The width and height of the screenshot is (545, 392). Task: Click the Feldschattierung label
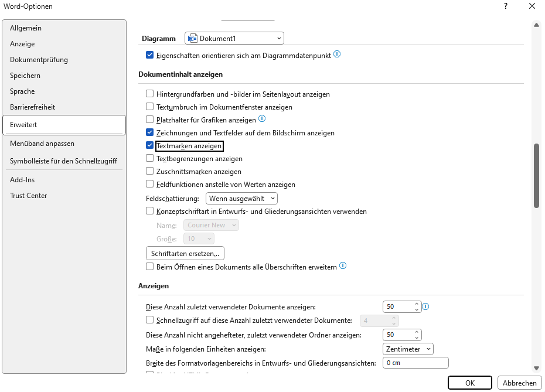click(x=172, y=199)
